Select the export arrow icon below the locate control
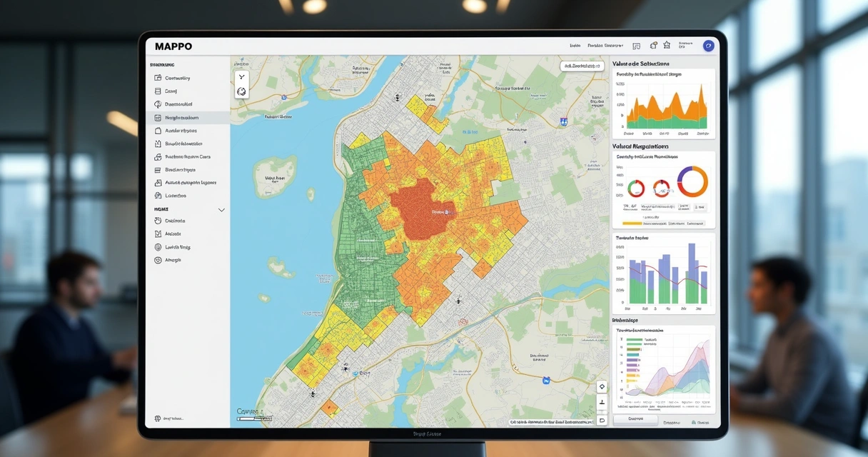 coord(602,401)
